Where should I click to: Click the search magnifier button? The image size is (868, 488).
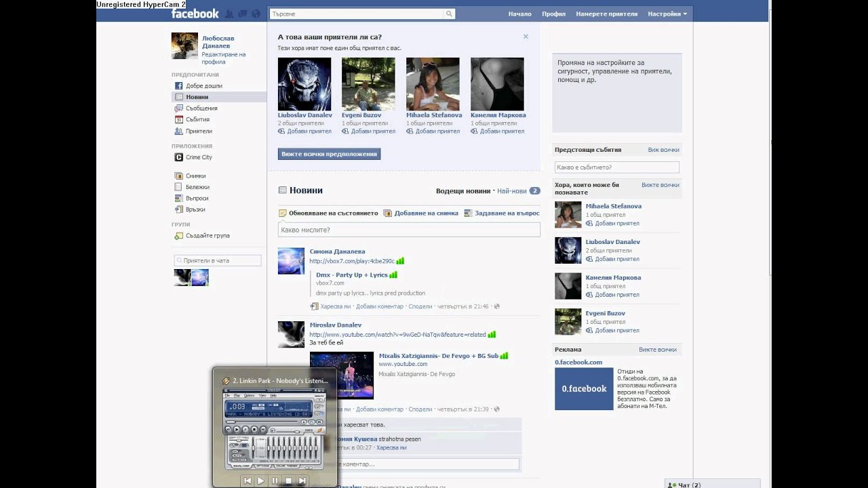(x=449, y=14)
